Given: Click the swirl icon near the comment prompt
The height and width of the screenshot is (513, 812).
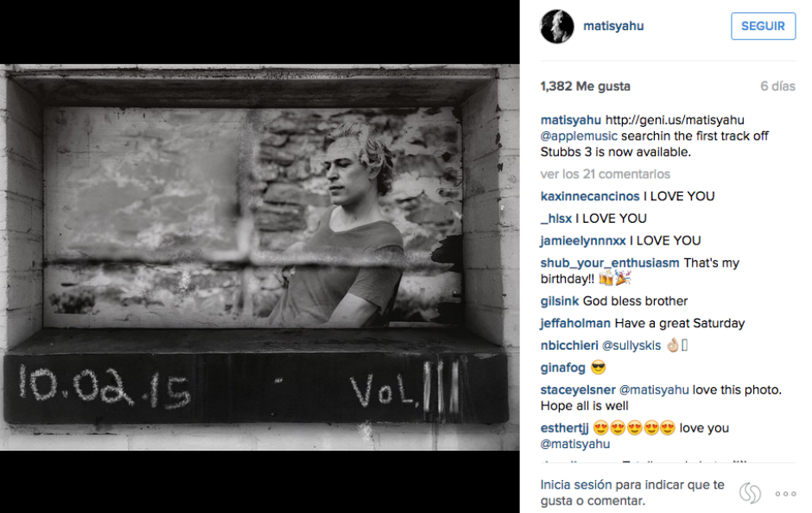Looking at the screenshot, I should pos(751,493).
